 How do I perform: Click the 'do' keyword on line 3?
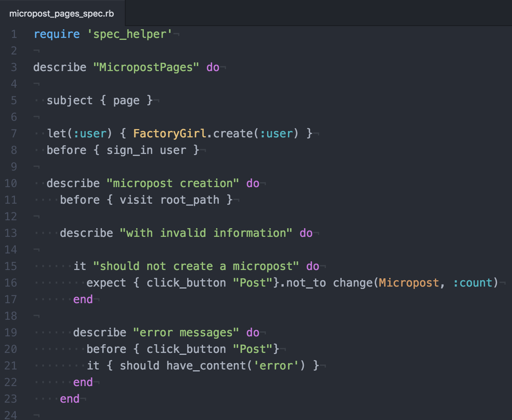pos(213,67)
